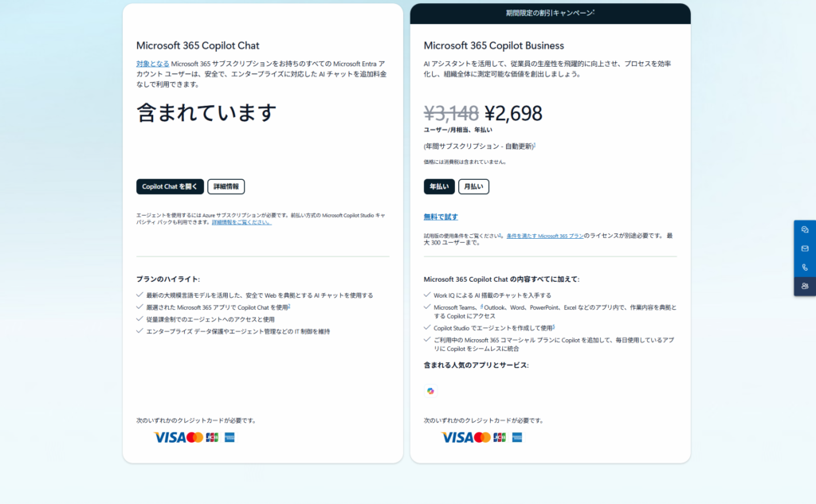Click the American Express logo in the Copilot Chat card
Screen dimensions: 816x504
(x=229, y=437)
